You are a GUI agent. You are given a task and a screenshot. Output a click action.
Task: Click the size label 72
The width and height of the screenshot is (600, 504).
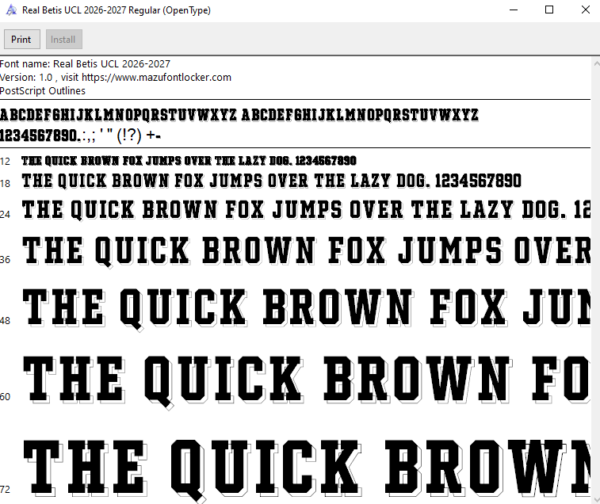tap(5, 489)
